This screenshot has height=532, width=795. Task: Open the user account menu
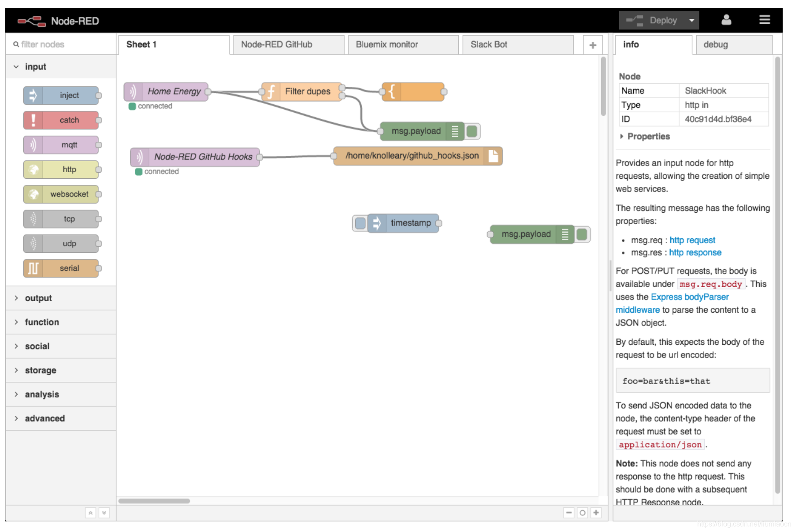coord(726,20)
